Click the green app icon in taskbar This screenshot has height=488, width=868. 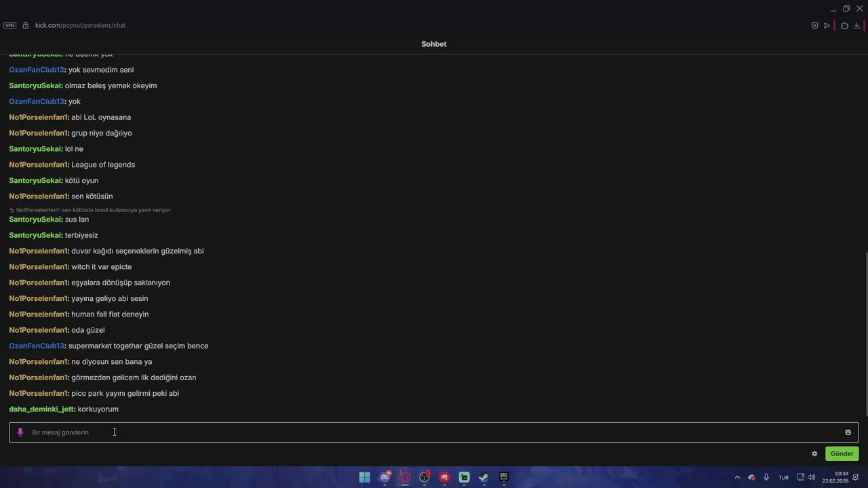(x=464, y=477)
